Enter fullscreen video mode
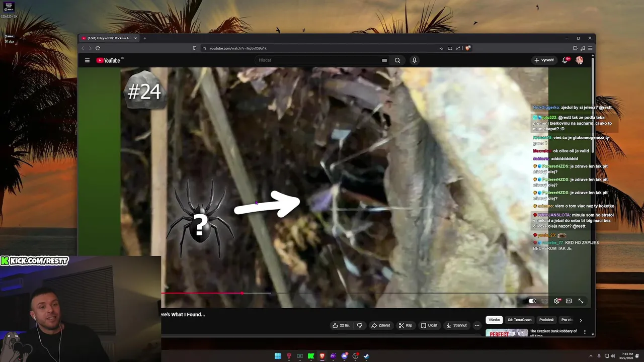This screenshot has width=644, height=362. pyautogui.click(x=581, y=301)
